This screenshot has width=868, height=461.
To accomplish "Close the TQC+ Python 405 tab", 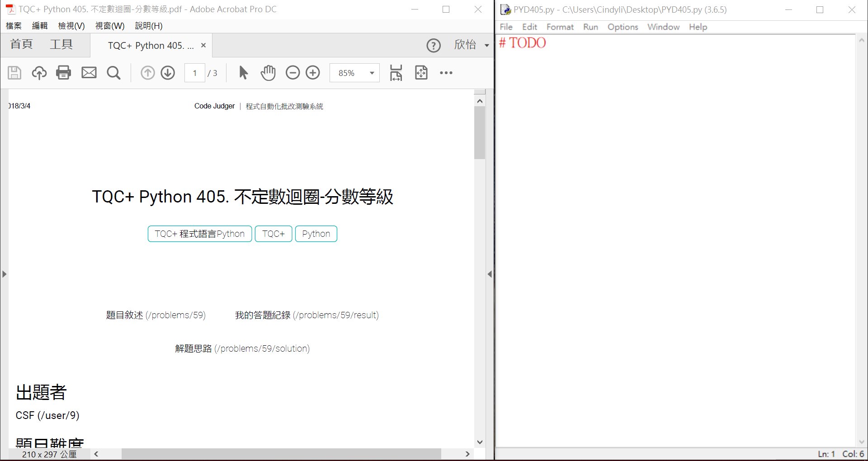I will tap(203, 45).
